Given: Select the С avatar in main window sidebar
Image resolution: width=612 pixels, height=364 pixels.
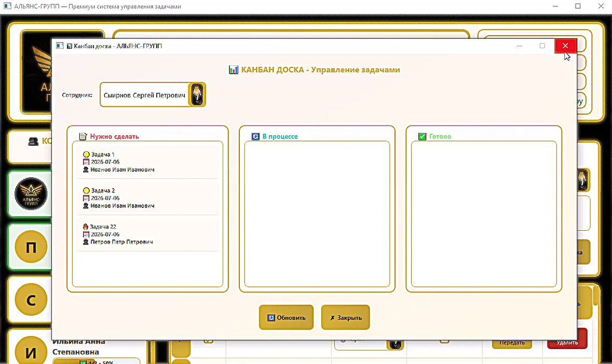Looking at the screenshot, I should coord(31,300).
